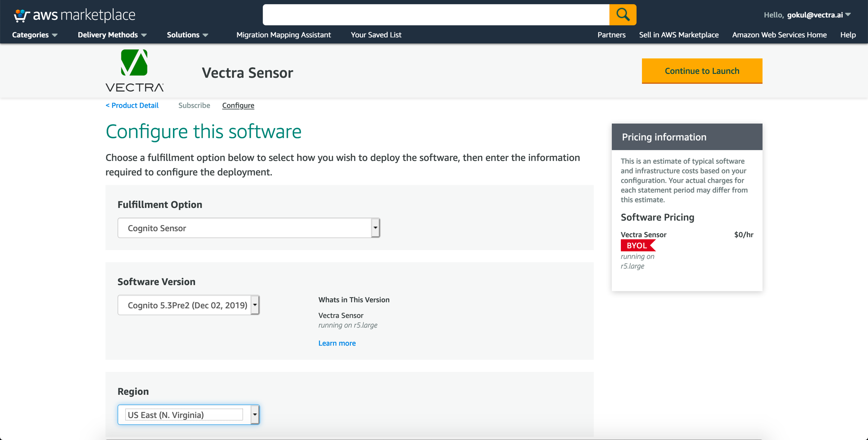Open the Solutions dropdown
Viewport: 868px width, 440px height.
(187, 35)
